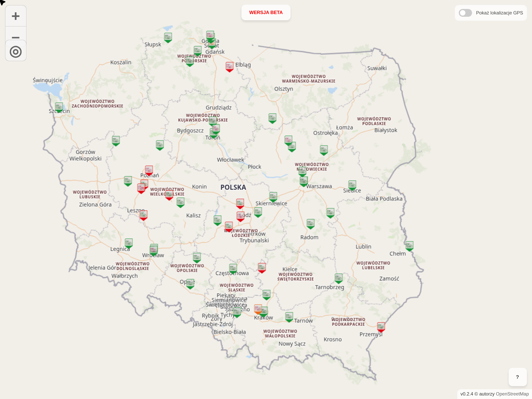Screen dimensions: 532x399
Task: Select the green marker at Opole
Action: pyautogui.click(x=190, y=283)
